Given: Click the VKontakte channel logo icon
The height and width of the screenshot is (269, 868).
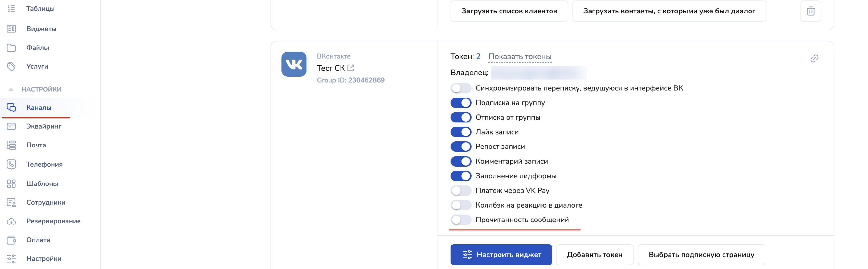Looking at the screenshot, I should (x=294, y=64).
